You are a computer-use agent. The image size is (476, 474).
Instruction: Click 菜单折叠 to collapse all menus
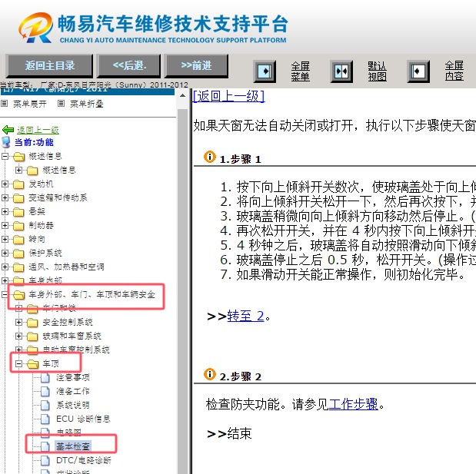[x=87, y=104]
